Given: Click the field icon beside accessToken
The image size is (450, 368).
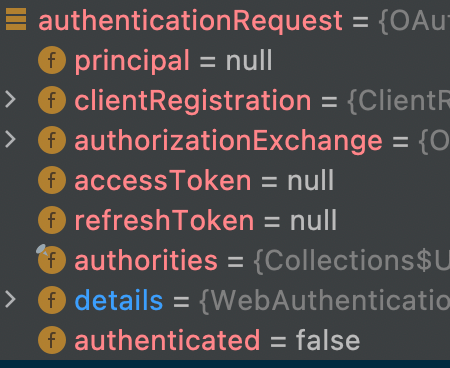Looking at the screenshot, I should coord(52,180).
